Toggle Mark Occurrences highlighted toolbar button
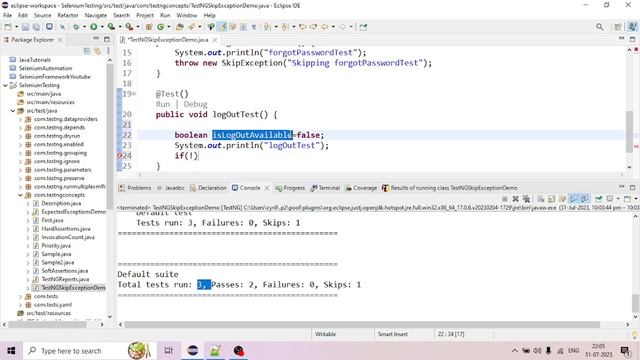Image resolution: width=640 pixels, height=360 pixels. 222,27
